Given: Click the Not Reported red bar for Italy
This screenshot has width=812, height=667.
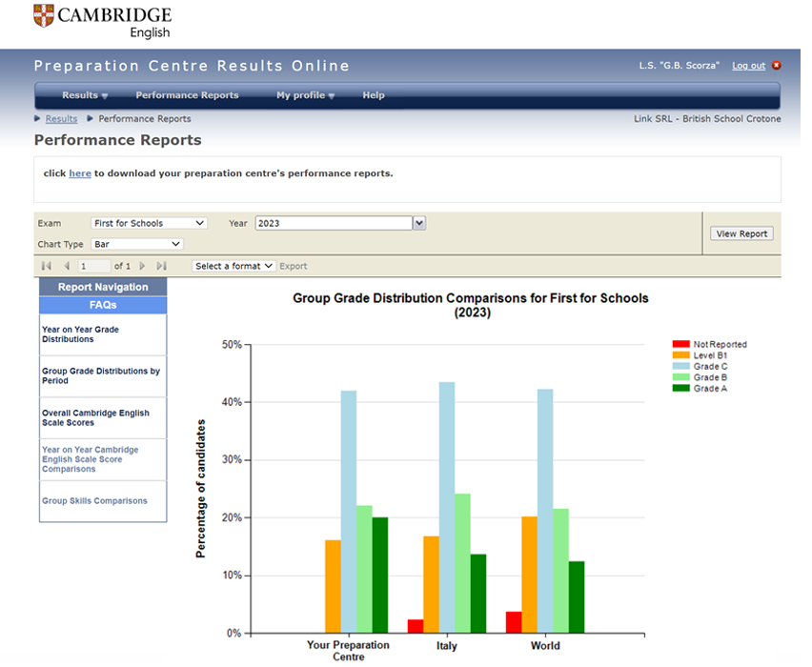Looking at the screenshot, I should [x=416, y=626].
